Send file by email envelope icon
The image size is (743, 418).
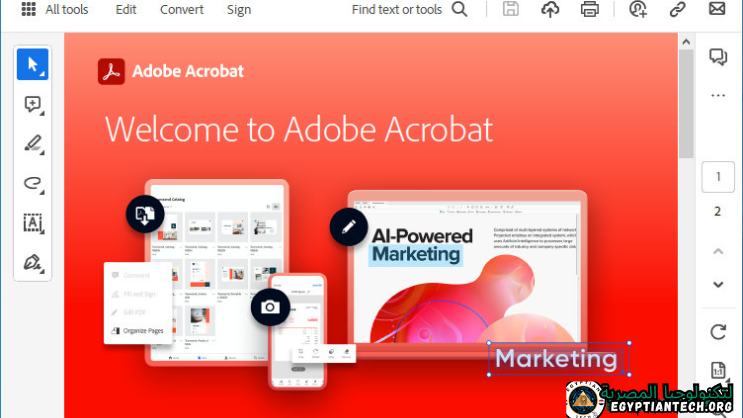click(x=717, y=10)
